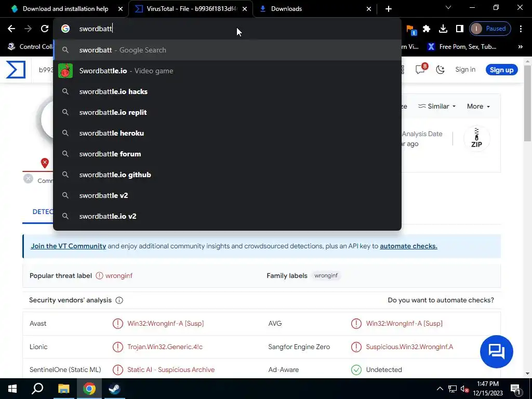The image size is (532, 399).
Task: Open the Join the VT Community link
Action: click(68, 246)
